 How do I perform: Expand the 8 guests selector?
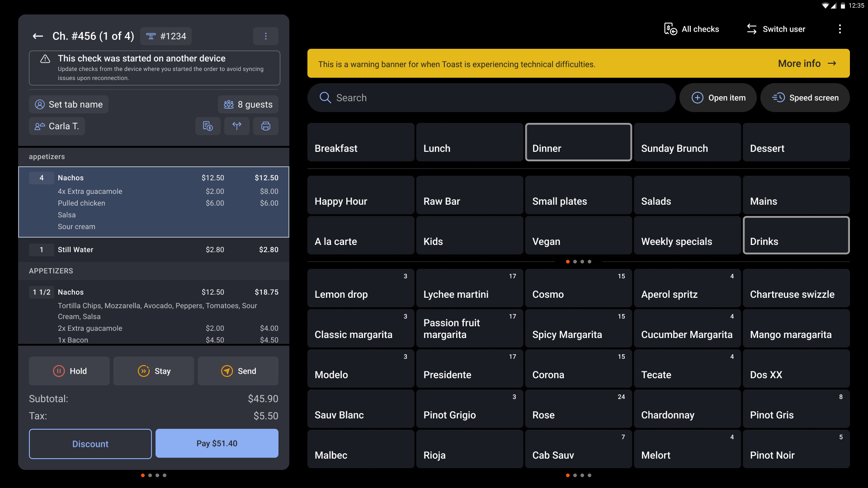(248, 104)
